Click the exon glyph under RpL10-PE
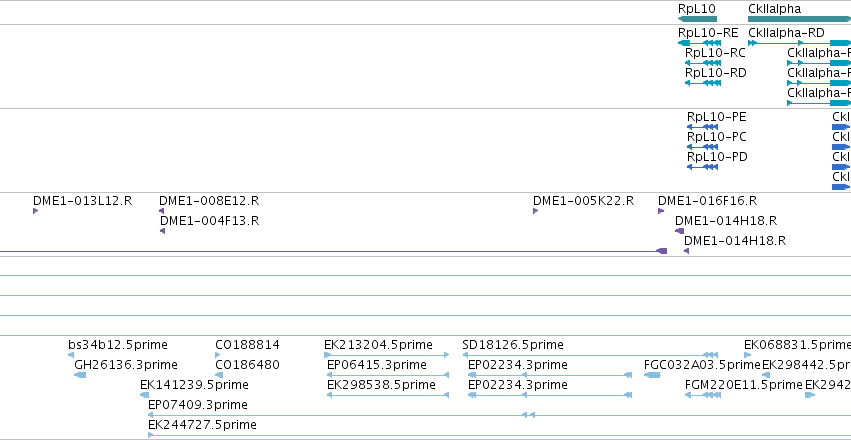 pos(702,127)
